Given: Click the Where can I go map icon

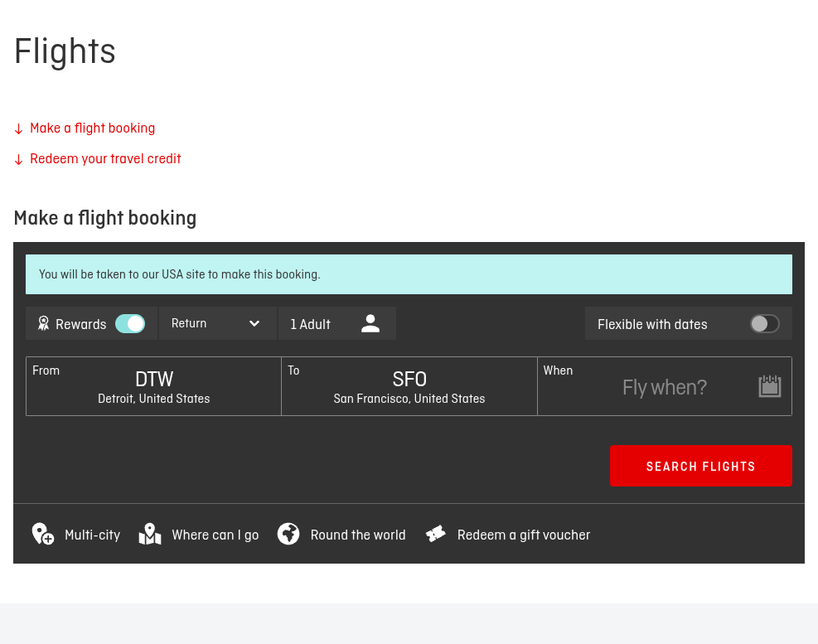Looking at the screenshot, I should pyautogui.click(x=150, y=534).
